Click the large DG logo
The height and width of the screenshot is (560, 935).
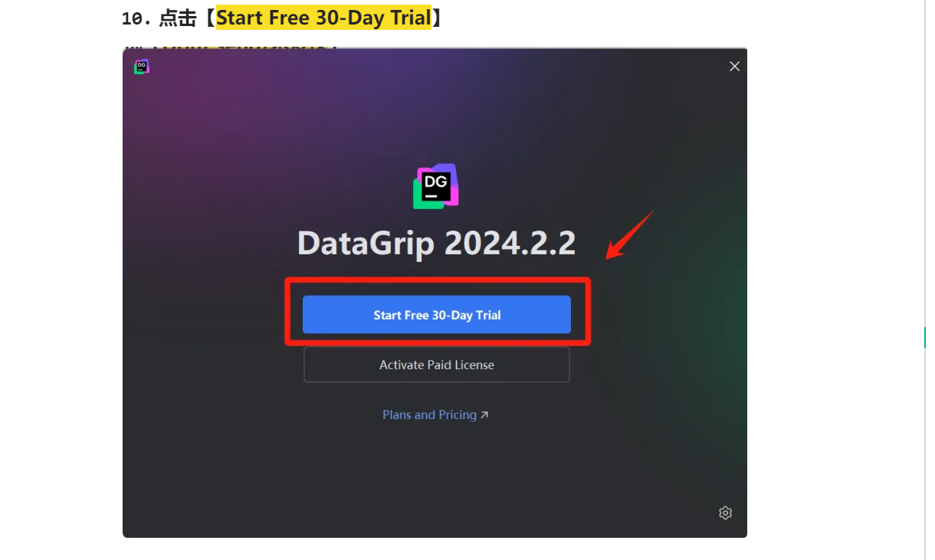[x=436, y=186]
